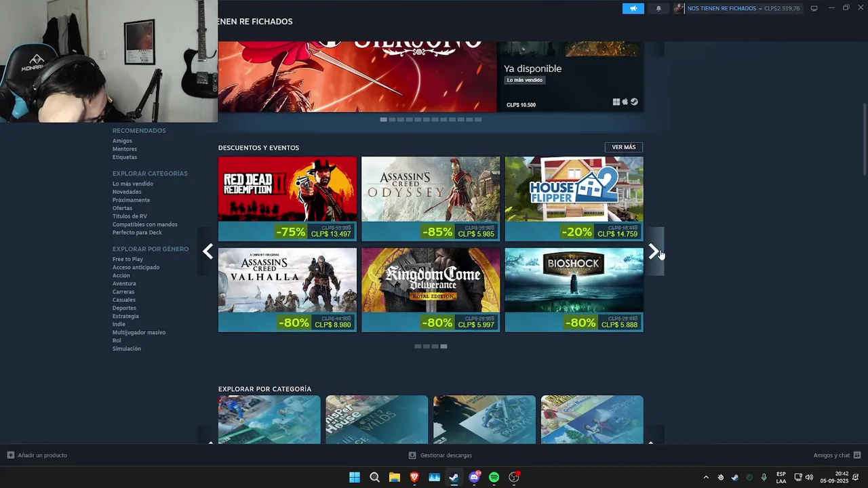Open Windows taskbar search
The height and width of the screenshot is (488, 868).
pyautogui.click(x=374, y=477)
